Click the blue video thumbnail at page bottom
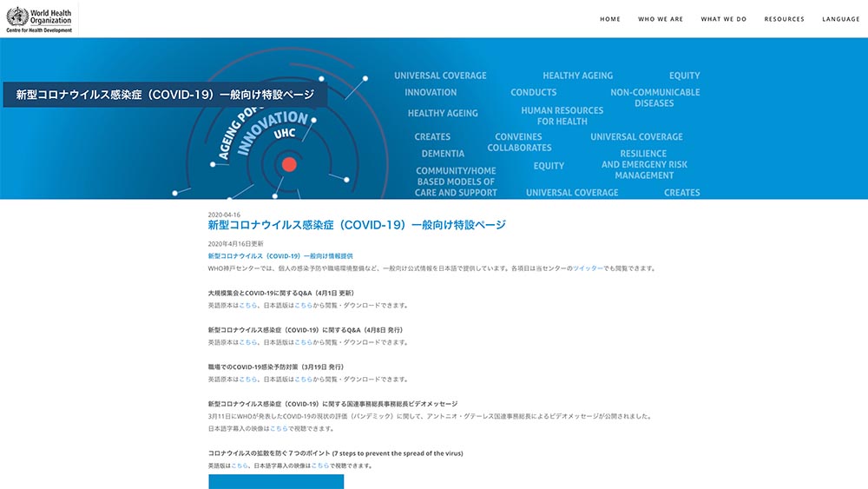Image resolution: width=868 pixels, height=489 pixels. (x=276, y=481)
